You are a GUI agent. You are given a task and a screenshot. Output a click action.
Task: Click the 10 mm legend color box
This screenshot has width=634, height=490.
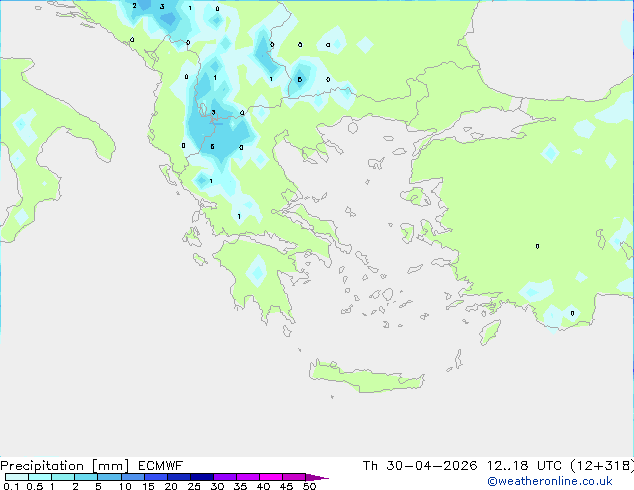point(133,477)
